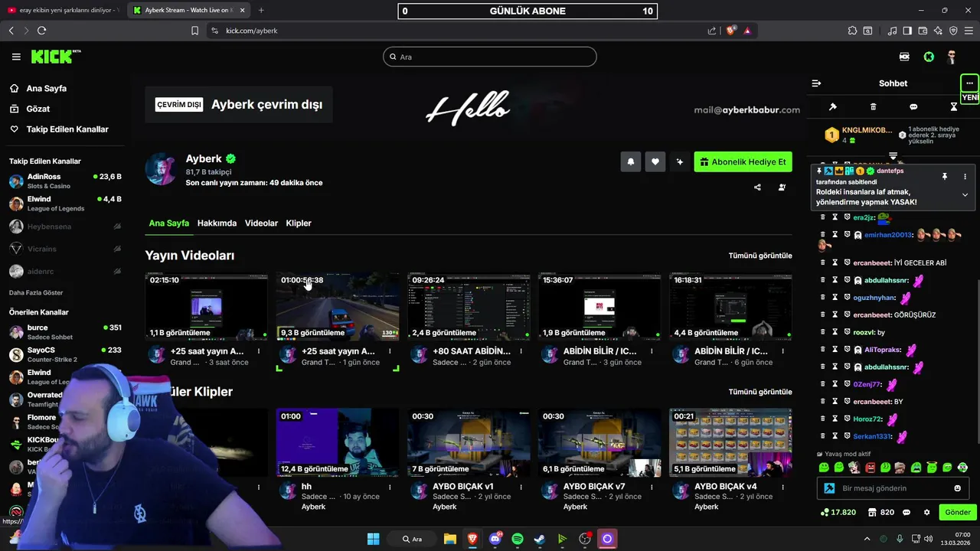Click the Ara search field
This screenshot has height=551, width=980.
click(x=490, y=57)
